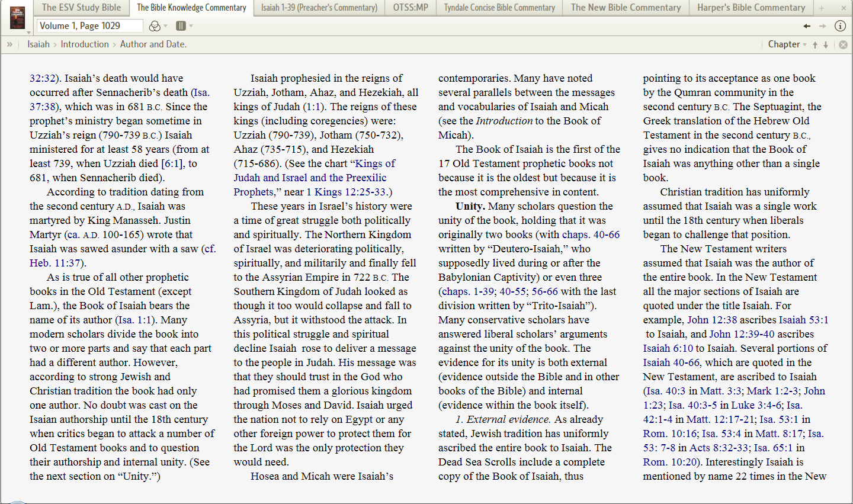Screen dimensions: 853x504
Task: Follow the John 12:39-40 link
Action: coord(742,334)
